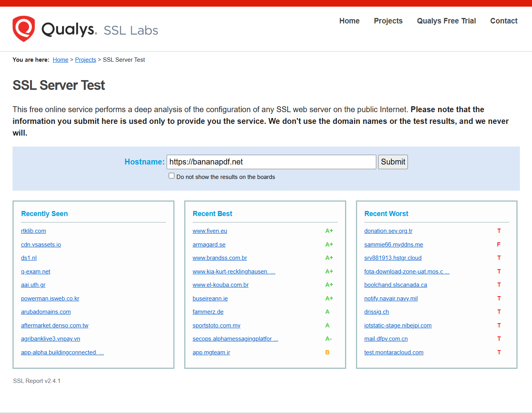View sammie66.myddns.me F-rated report
Screen dimensions: 532x413
(393, 245)
